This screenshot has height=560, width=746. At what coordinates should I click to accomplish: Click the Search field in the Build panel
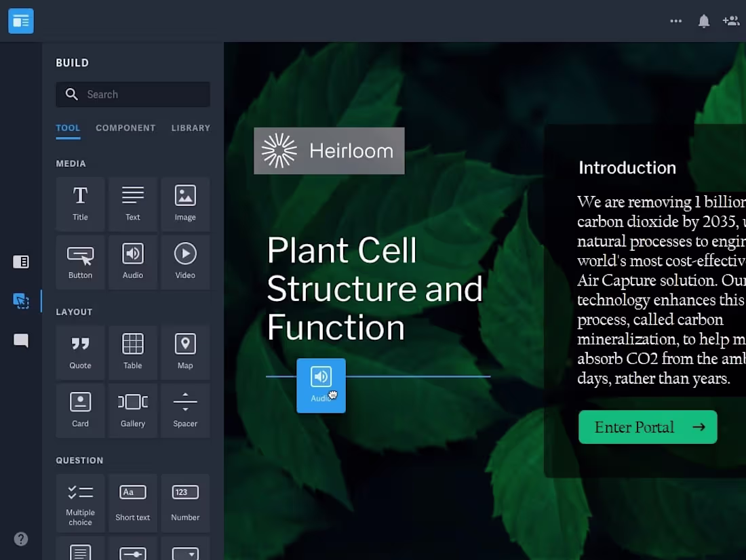tap(132, 94)
